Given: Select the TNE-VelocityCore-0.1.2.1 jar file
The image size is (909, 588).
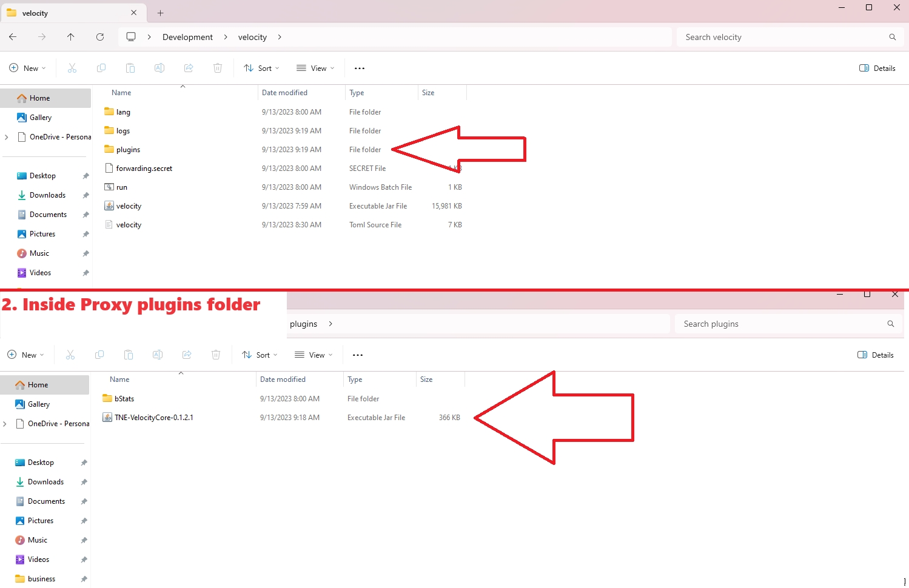Looking at the screenshot, I should pyautogui.click(x=153, y=418).
